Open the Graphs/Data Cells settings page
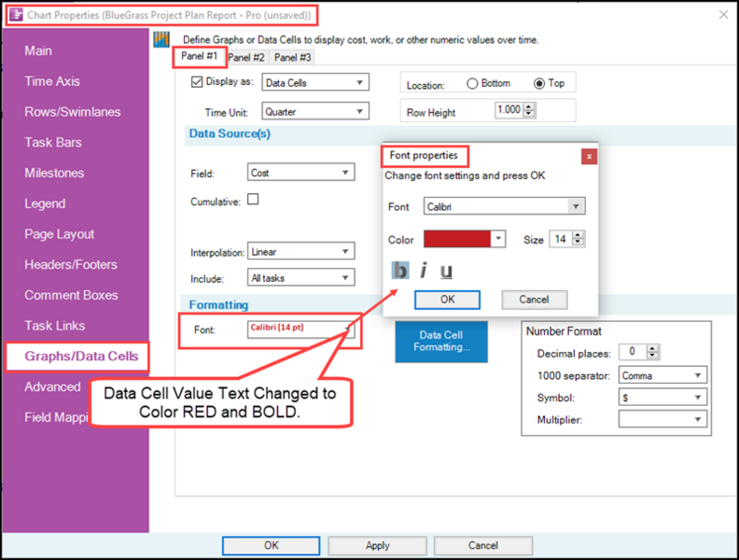The width and height of the screenshot is (739, 560). pyautogui.click(x=81, y=356)
